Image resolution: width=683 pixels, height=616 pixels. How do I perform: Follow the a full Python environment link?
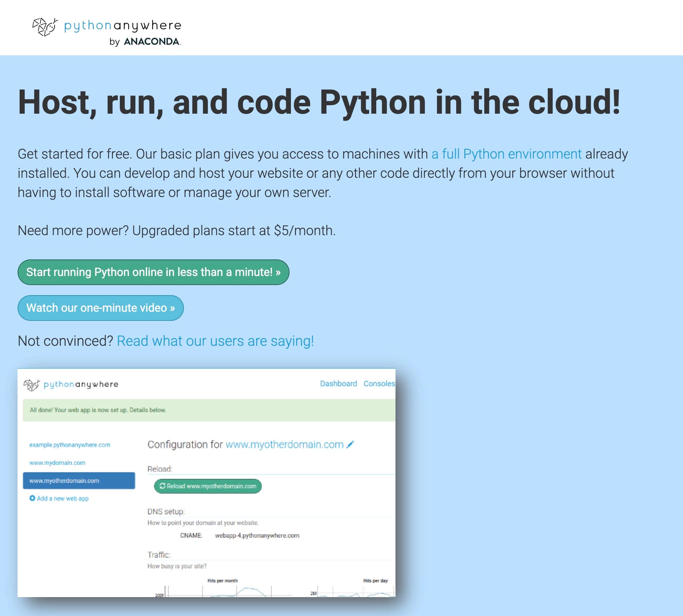(506, 153)
